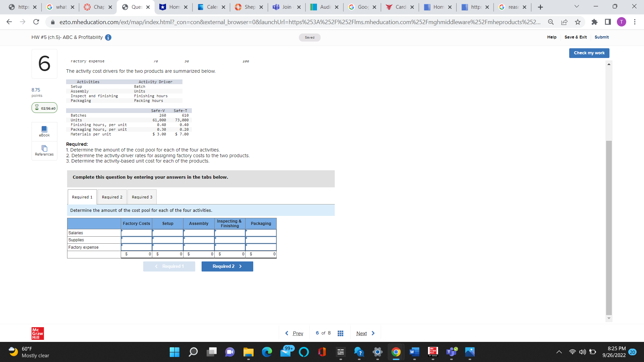Viewport: 644px width, 362px height.
Task: Click the McGraw Hill logo
Action: point(38,333)
